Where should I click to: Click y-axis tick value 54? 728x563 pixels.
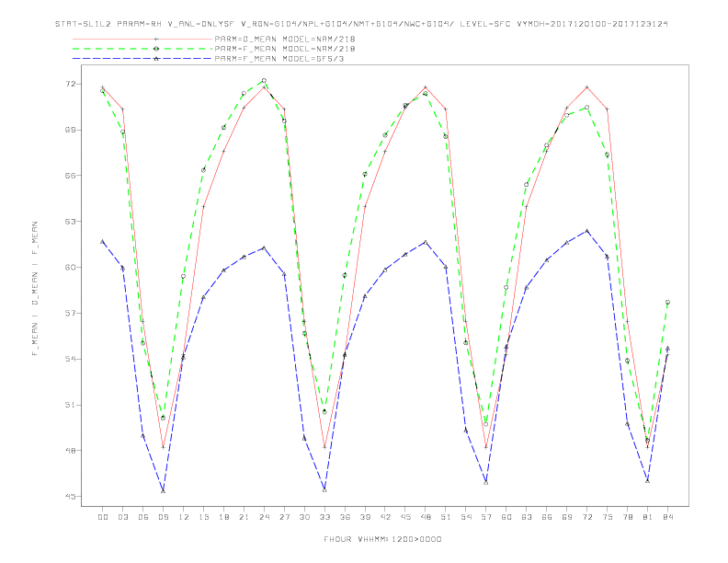pyautogui.click(x=70, y=359)
